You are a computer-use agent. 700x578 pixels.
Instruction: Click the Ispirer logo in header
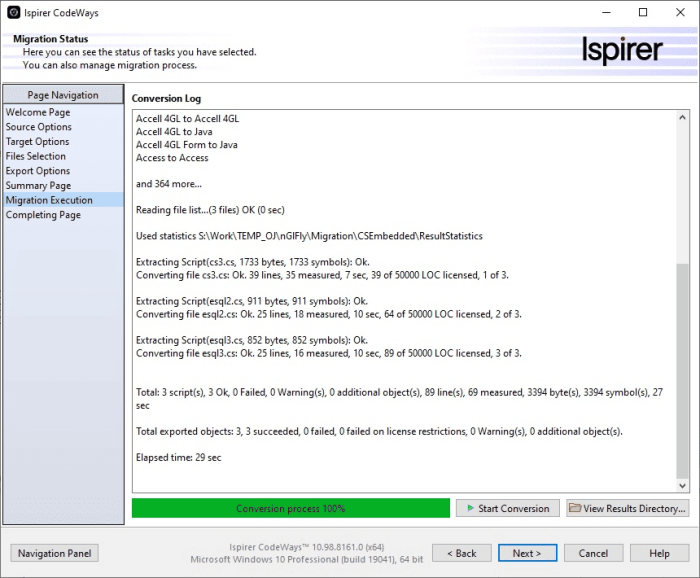tap(622, 50)
